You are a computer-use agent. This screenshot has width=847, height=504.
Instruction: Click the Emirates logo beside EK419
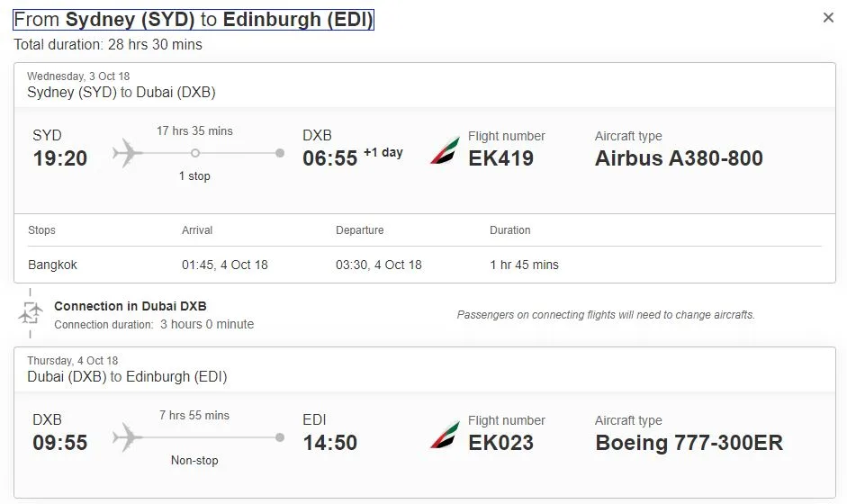point(444,150)
